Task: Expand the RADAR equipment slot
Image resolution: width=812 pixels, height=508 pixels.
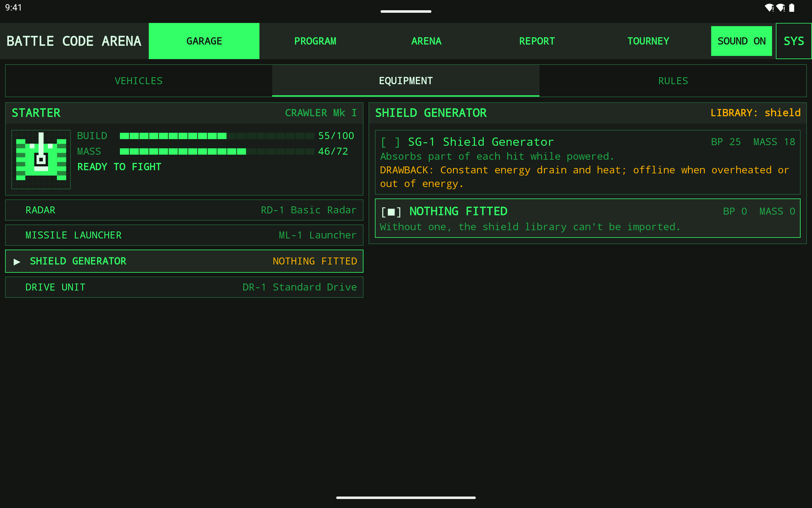Action: coord(184,210)
